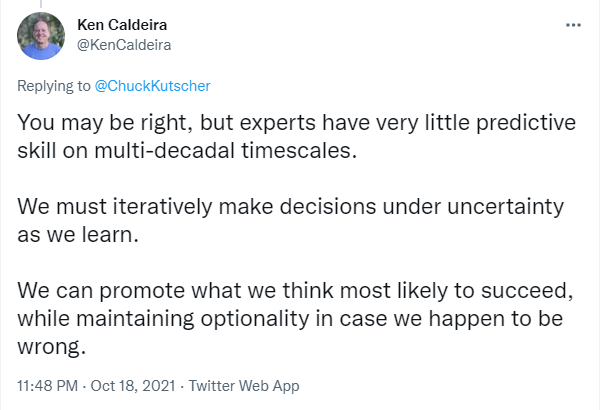Click the 'Replying to' label text
608x410 pixels.
click(x=54, y=86)
